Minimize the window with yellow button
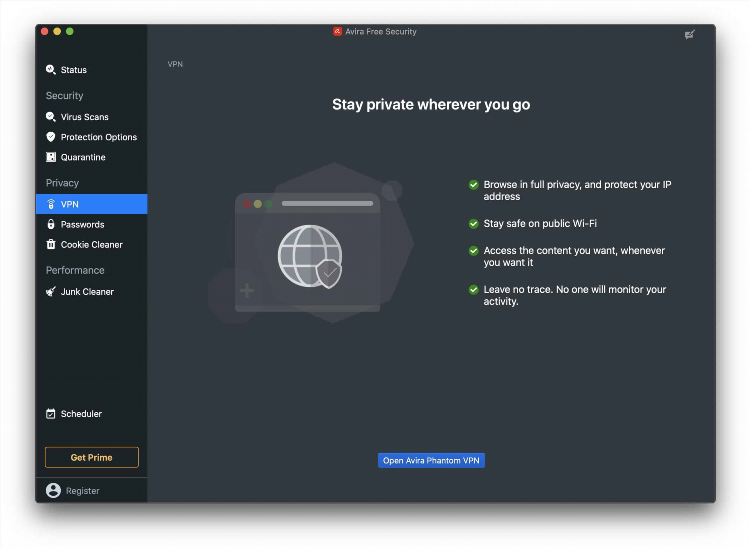The width and height of the screenshot is (750, 549). (x=57, y=32)
